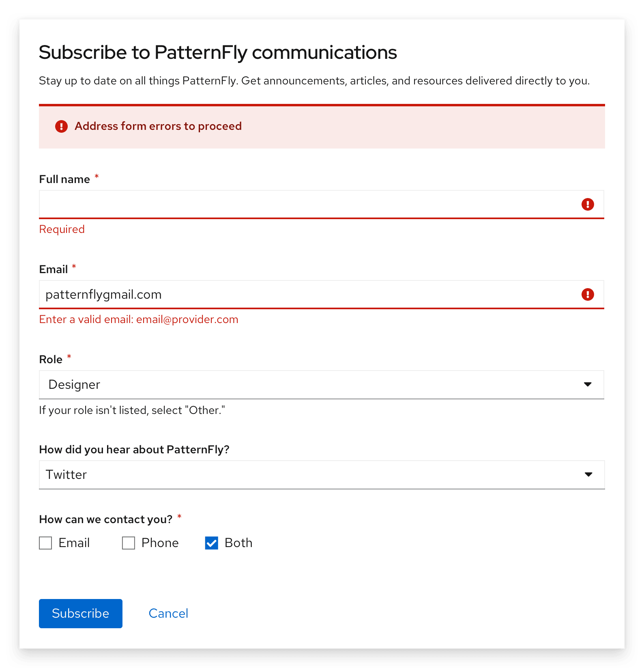The height and width of the screenshot is (668, 644).
Task: Click the Cancel link
Action: (x=168, y=613)
